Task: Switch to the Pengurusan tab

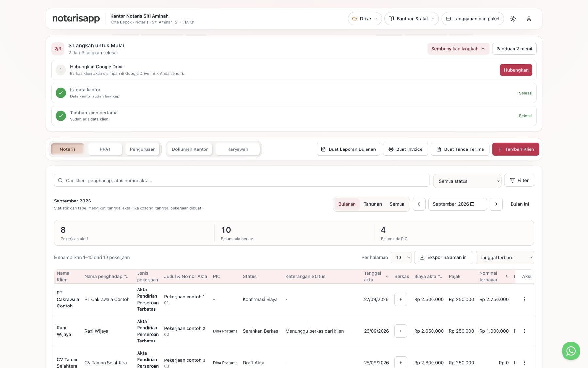Action: [x=142, y=149]
